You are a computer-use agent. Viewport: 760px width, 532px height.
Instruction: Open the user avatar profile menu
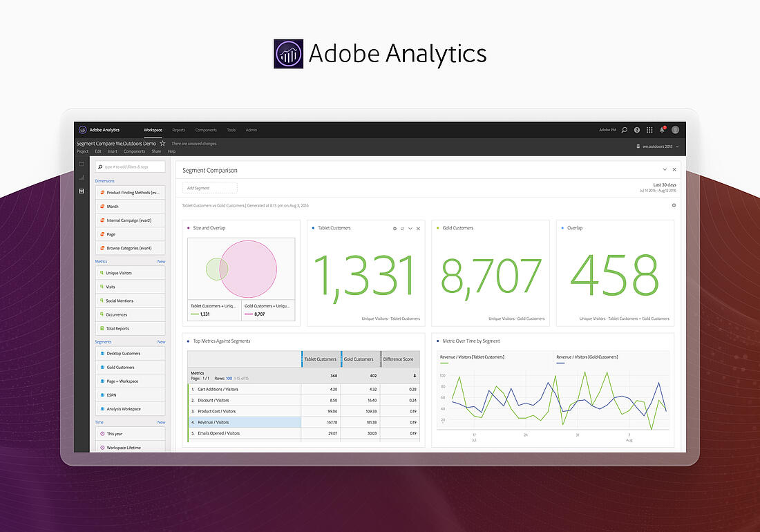[x=675, y=130]
